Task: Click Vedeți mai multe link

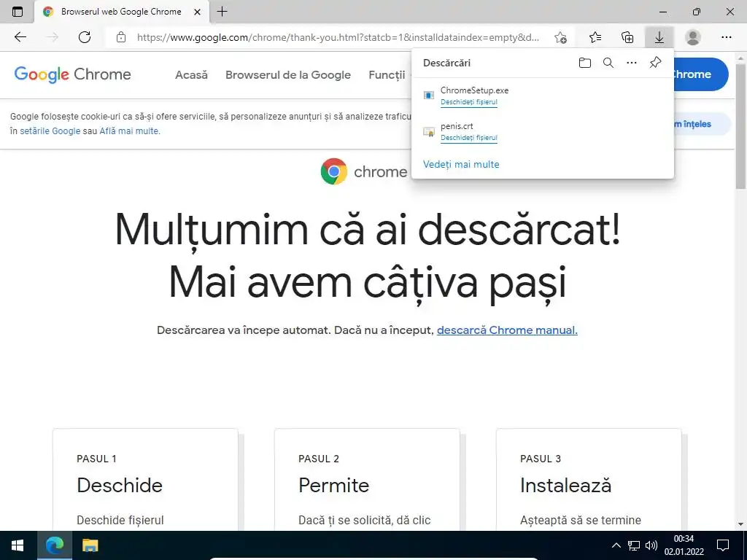Action: point(461,164)
